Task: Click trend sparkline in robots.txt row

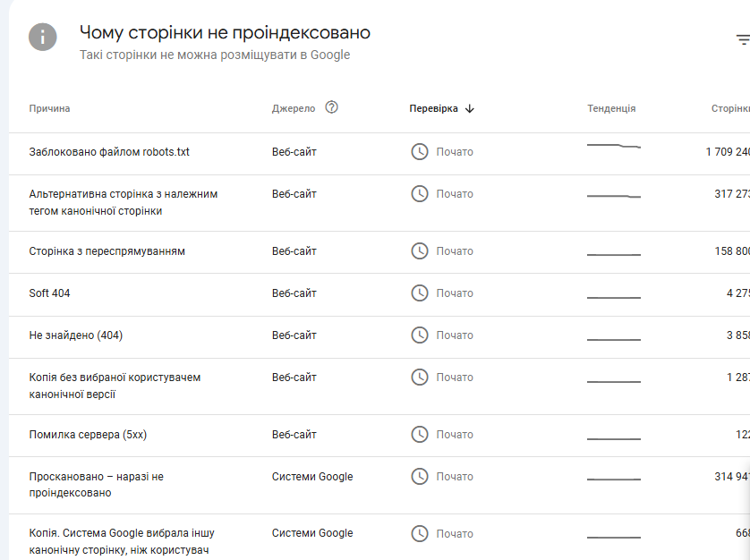Action: [x=613, y=146]
